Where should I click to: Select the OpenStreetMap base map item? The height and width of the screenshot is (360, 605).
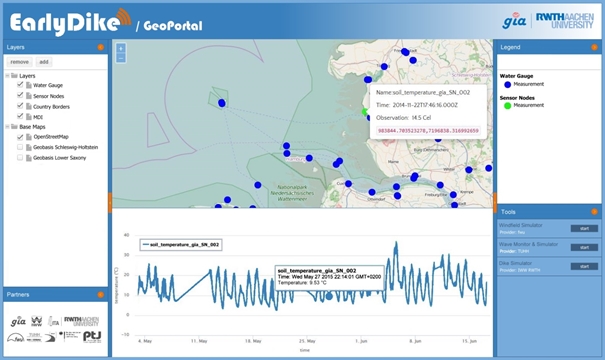[51, 137]
